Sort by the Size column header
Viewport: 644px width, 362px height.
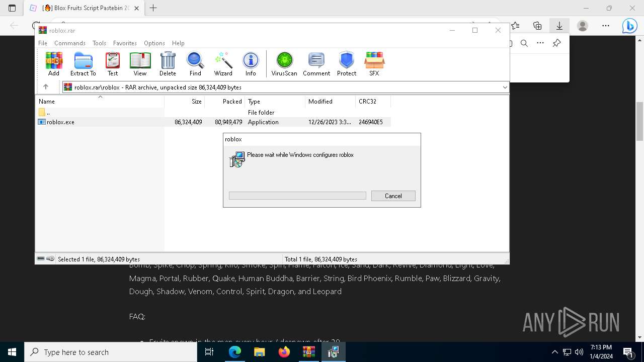[185, 102]
